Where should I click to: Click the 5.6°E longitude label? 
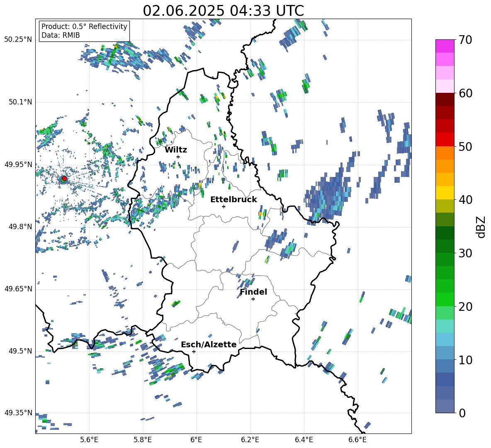[89, 440]
